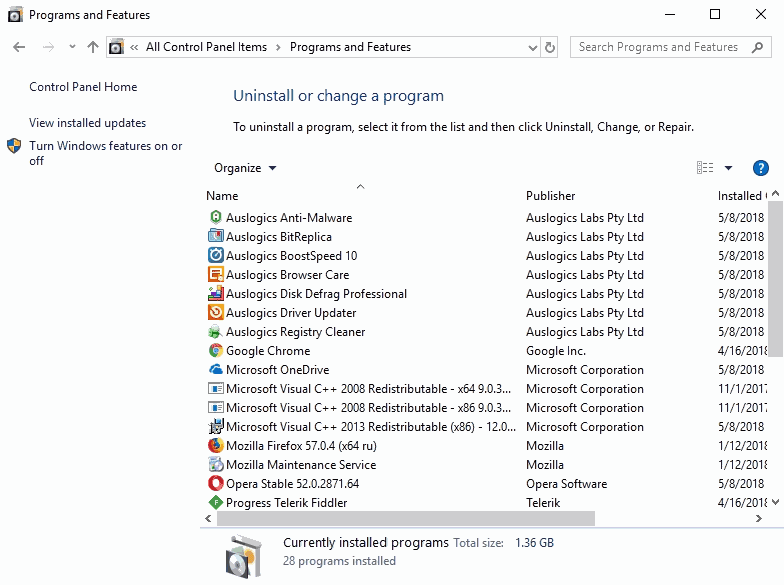Viewport: 784px width, 585px height.
Task: Click the Auslogics Disk Defrag Professional icon
Action: coord(216,294)
